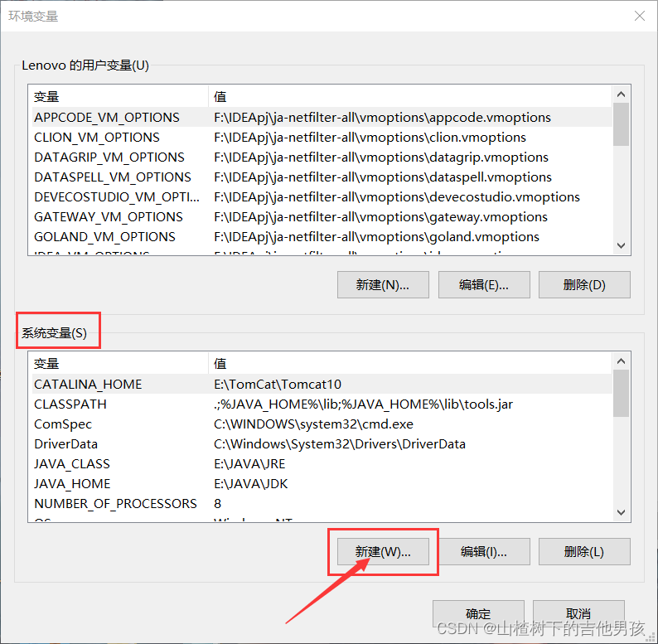Click the 编辑(I)... button for system variables
The width and height of the screenshot is (658, 644).
pos(484,551)
